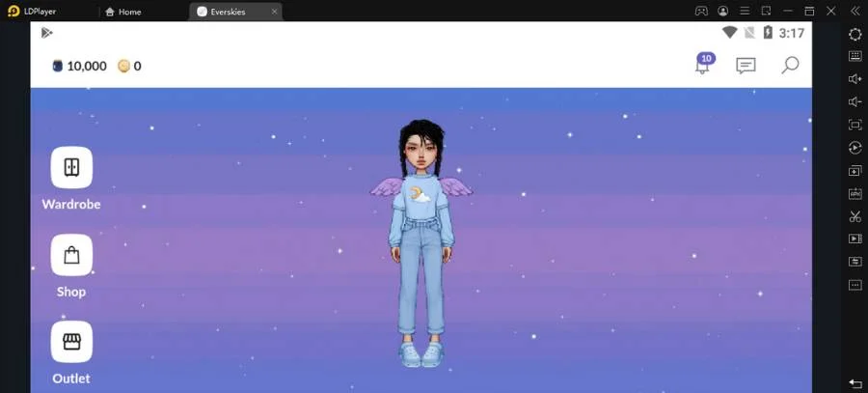The image size is (868, 393).
Task: Click LDPlayer sync operations icon
Action: coord(854,262)
